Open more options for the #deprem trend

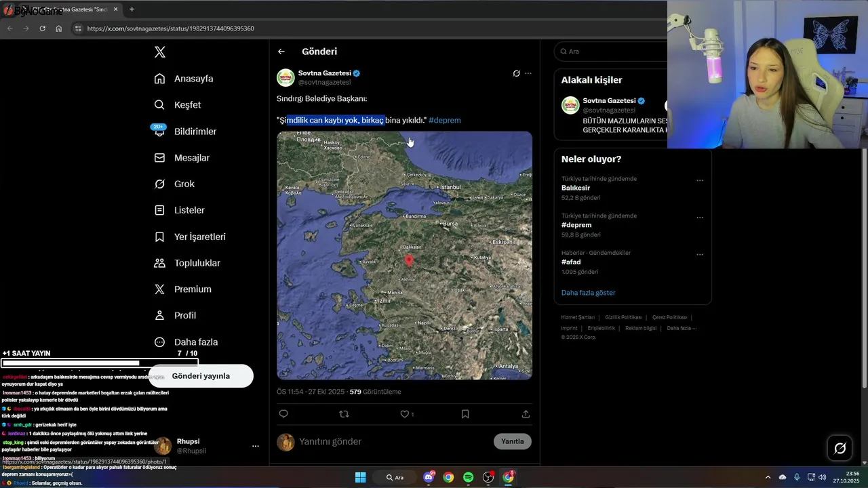pyautogui.click(x=700, y=218)
